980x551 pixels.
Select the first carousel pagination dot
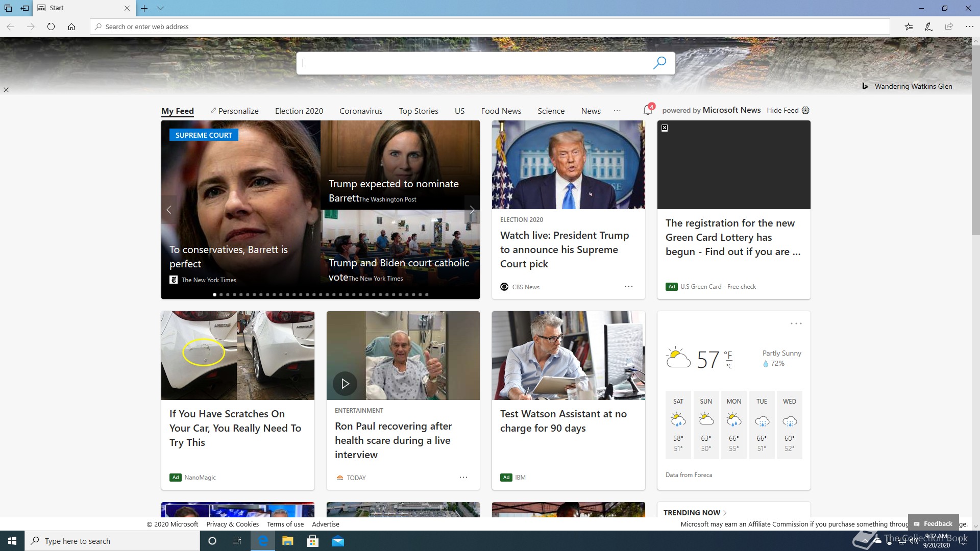pos(214,294)
